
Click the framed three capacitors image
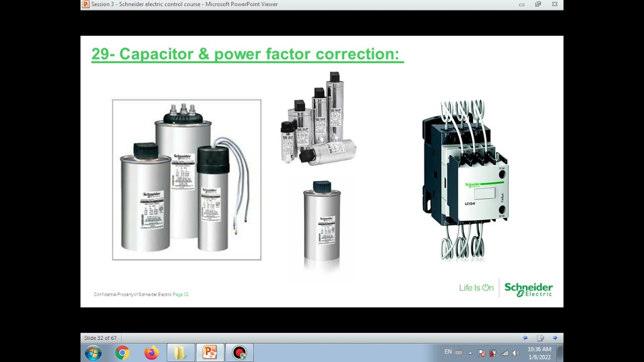coord(187,179)
